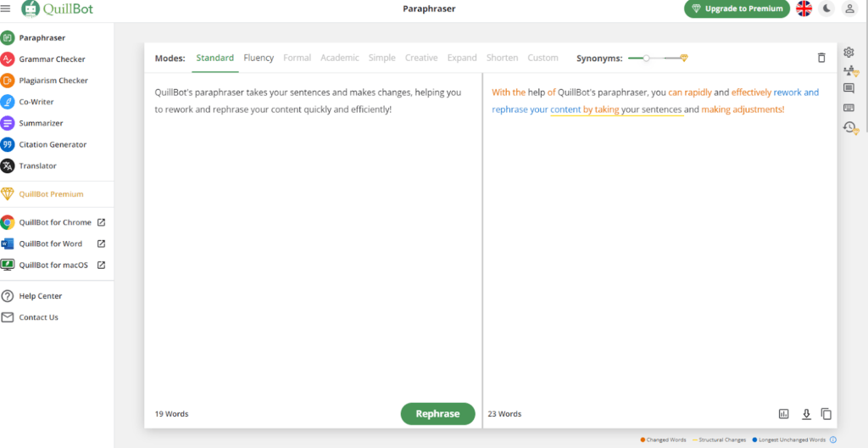868x448 pixels.
Task: Open QuillBot for macOS link
Action: pyautogui.click(x=53, y=265)
